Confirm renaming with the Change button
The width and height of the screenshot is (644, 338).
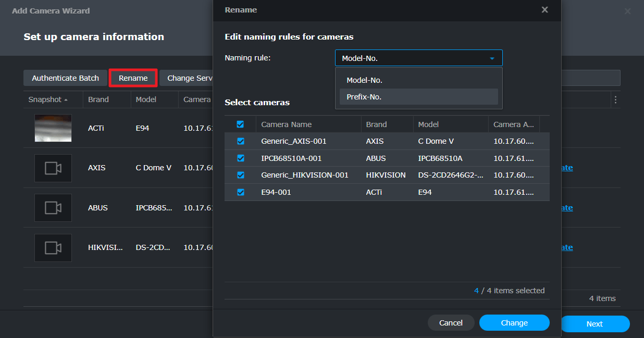click(514, 323)
